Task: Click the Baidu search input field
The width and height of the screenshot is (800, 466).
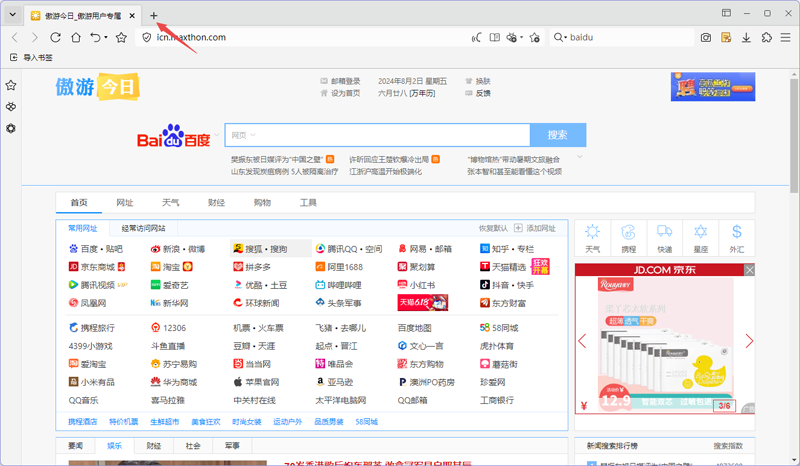Action: point(390,135)
